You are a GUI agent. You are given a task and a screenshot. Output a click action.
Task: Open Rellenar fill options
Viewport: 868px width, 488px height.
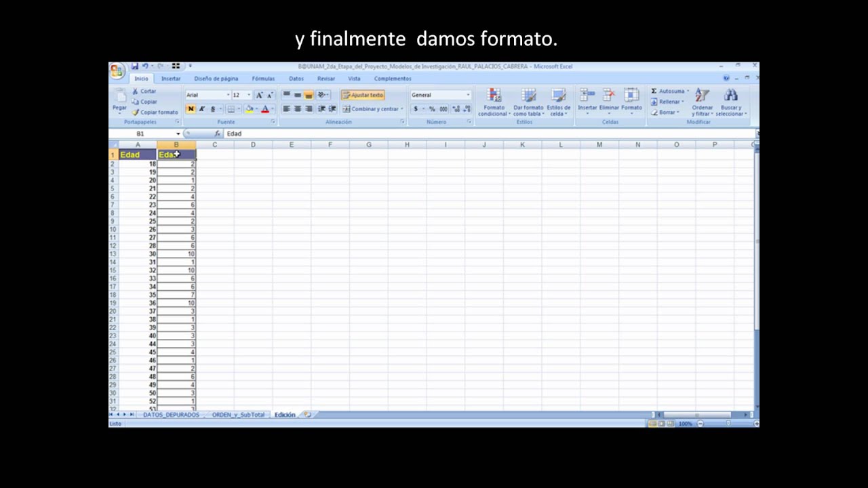coord(667,102)
